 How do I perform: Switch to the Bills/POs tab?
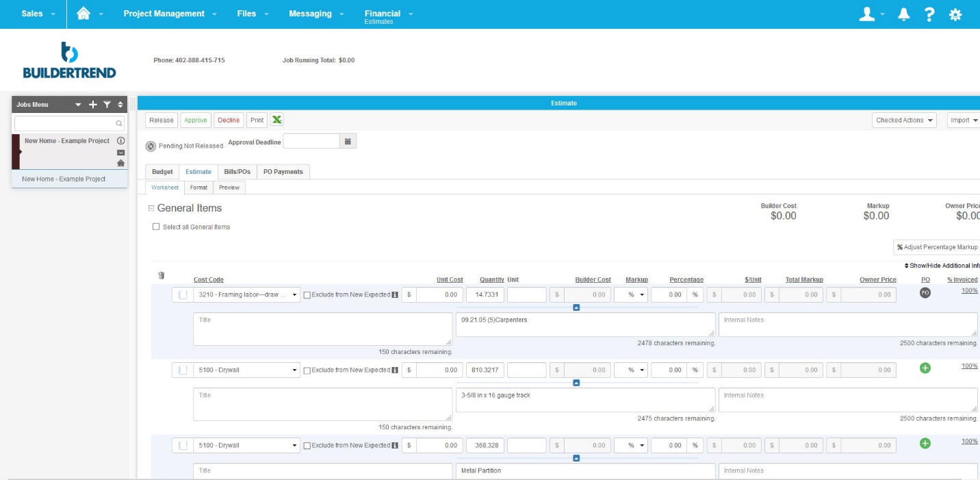pyautogui.click(x=237, y=172)
